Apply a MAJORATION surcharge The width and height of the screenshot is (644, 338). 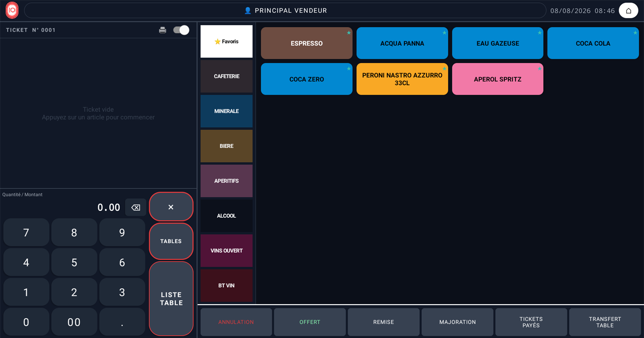tap(458, 322)
